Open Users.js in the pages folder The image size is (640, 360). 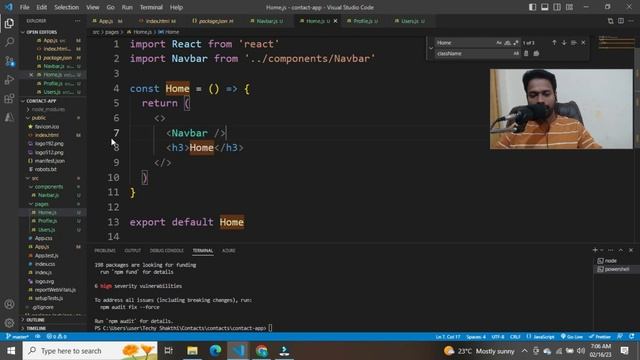47,230
